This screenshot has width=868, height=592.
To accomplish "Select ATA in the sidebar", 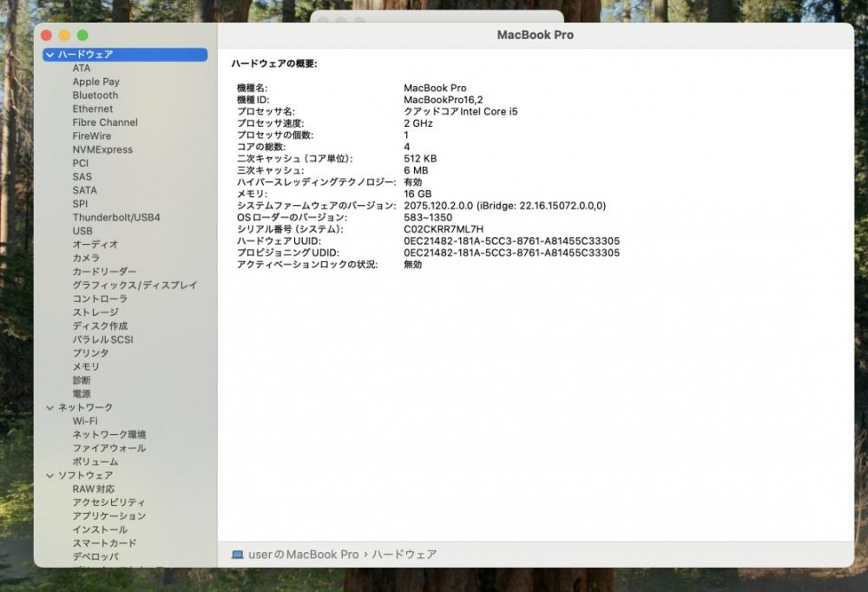I will click(x=82, y=68).
